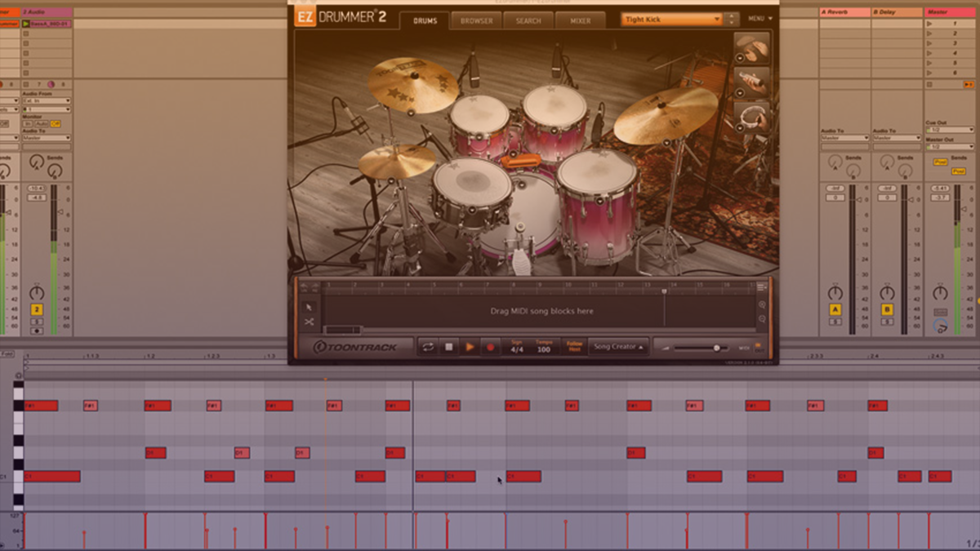Viewport: 980px width, 551px height.
Task: Open the Tight Kick preset dropdown
Action: pyautogui.click(x=671, y=20)
